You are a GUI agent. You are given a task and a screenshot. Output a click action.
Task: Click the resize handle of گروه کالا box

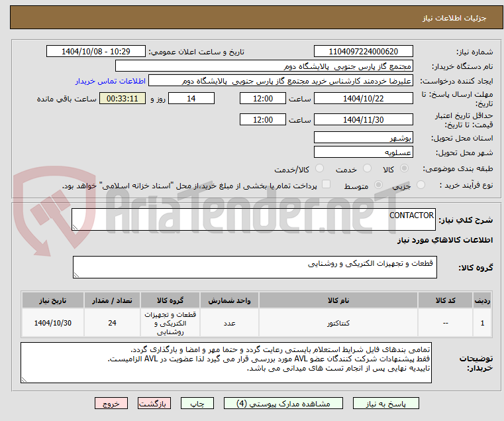(x=76, y=275)
